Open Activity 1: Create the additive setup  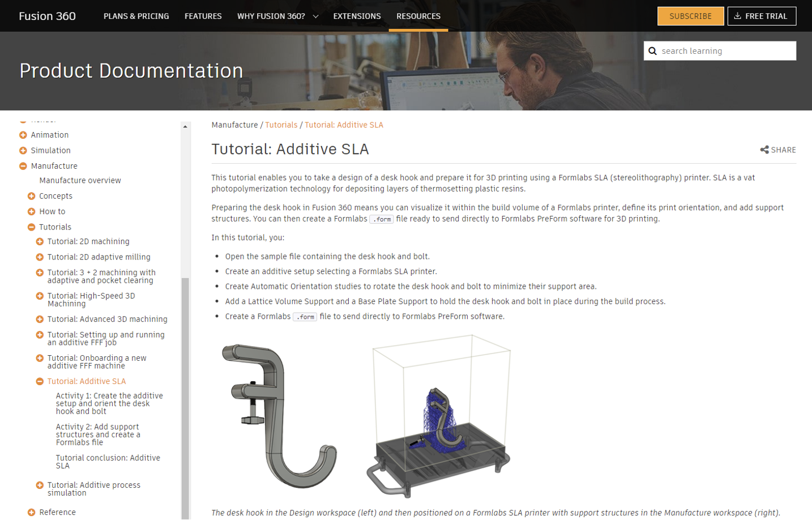click(109, 403)
